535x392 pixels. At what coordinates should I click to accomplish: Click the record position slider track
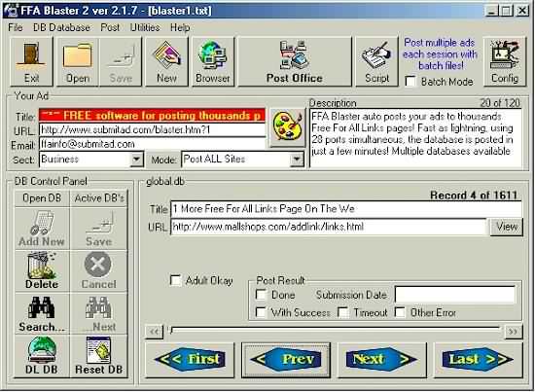tap(336, 331)
